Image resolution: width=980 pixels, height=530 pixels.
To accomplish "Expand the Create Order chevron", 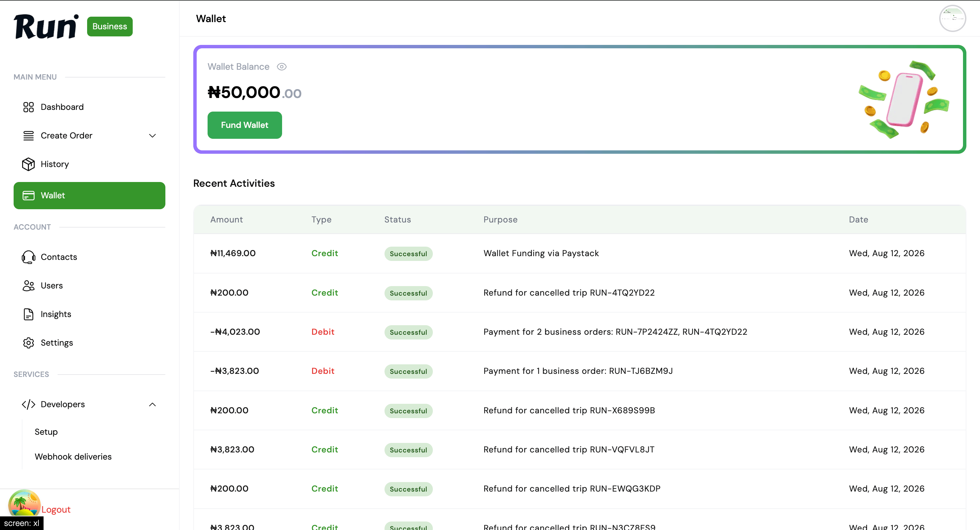I will [x=152, y=136].
